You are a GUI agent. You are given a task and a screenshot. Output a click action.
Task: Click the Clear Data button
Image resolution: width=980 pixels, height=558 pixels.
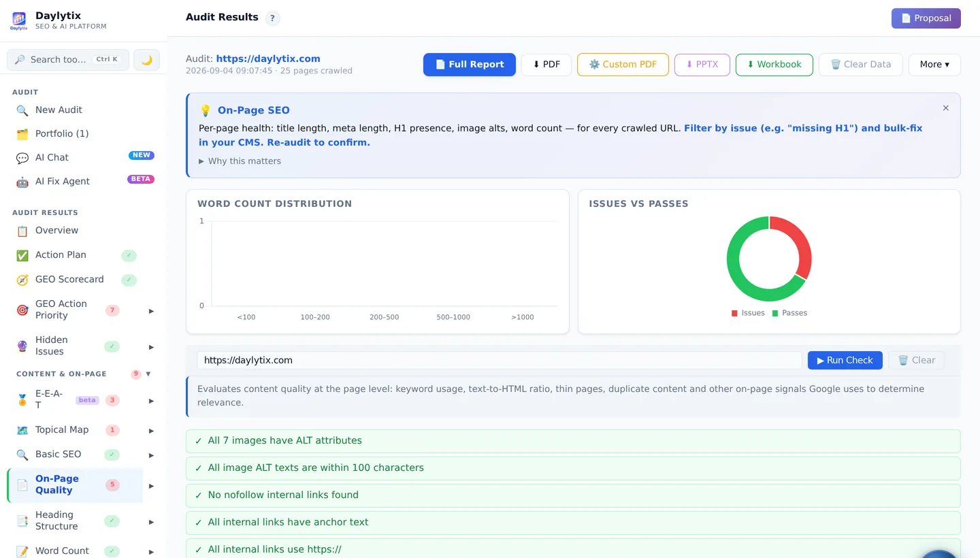tap(861, 65)
